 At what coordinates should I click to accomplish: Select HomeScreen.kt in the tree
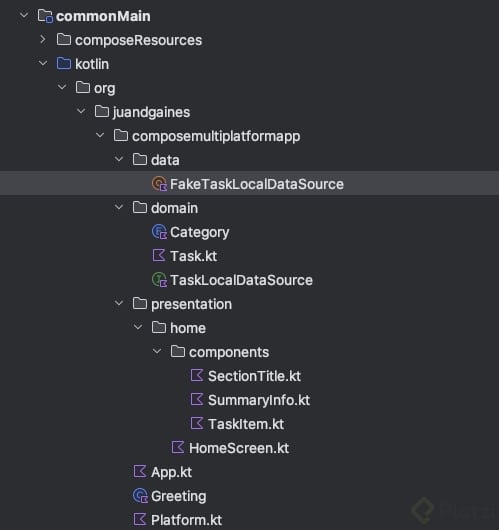click(x=230, y=448)
